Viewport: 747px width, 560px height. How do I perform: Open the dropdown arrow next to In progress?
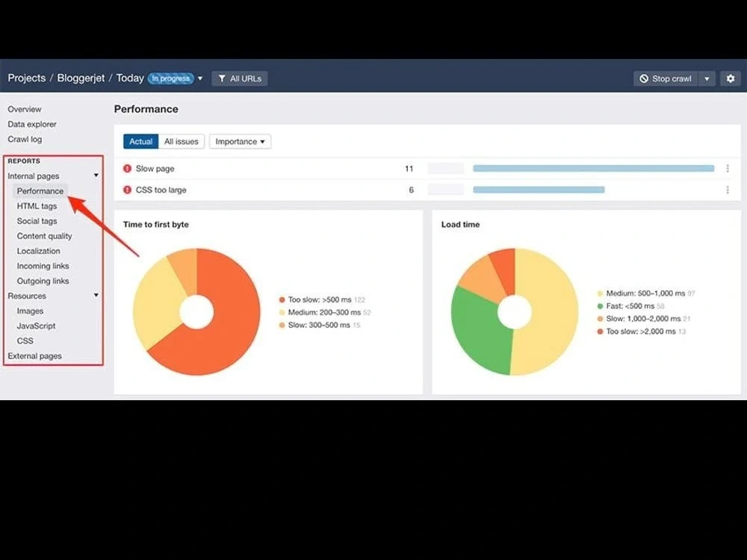tap(200, 78)
